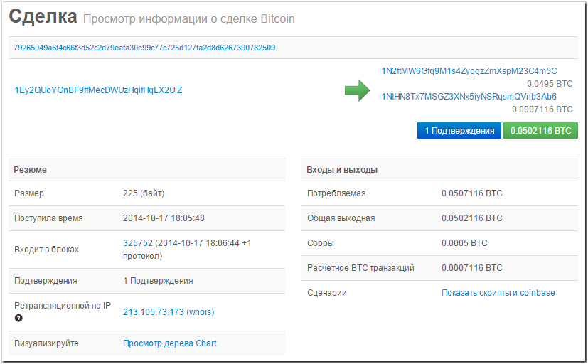The width and height of the screenshot is (588, 364).
Task: Click the Сборы label
Action: pyautogui.click(x=320, y=243)
